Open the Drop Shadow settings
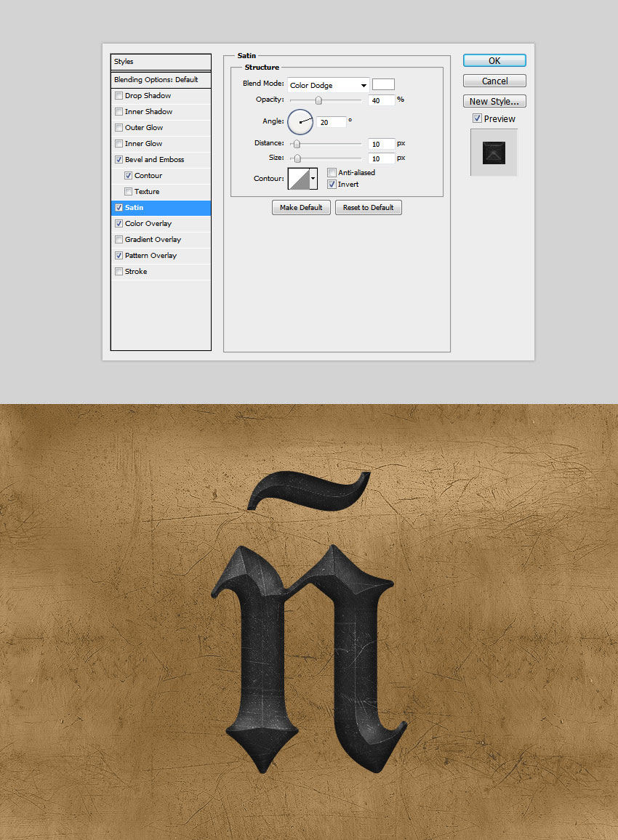Image resolution: width=618 pixels, height=840 pixels. (148, 96)
